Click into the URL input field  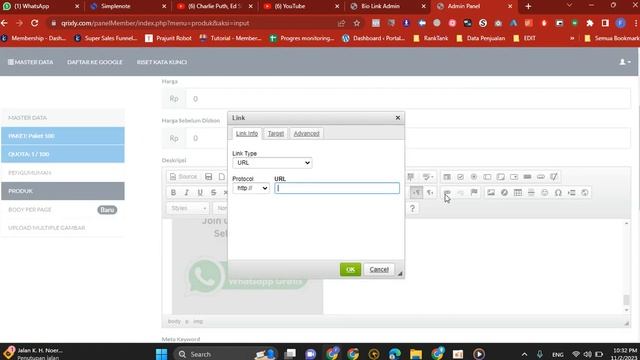pos(337,188)
